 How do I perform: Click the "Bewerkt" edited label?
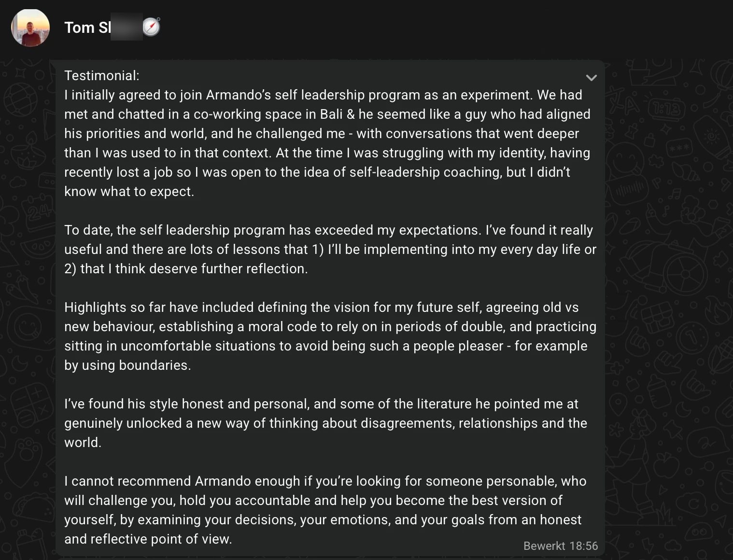coord(544,546)
